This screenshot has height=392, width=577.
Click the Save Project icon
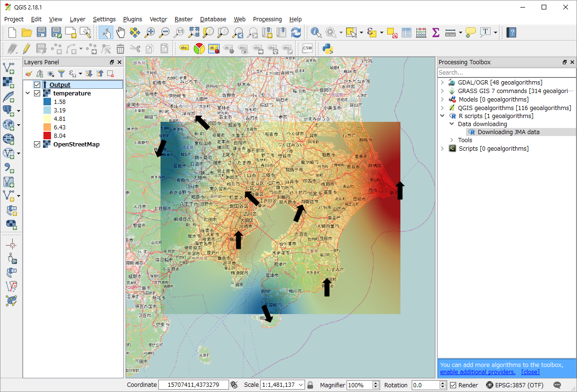(x=42, y=33)
